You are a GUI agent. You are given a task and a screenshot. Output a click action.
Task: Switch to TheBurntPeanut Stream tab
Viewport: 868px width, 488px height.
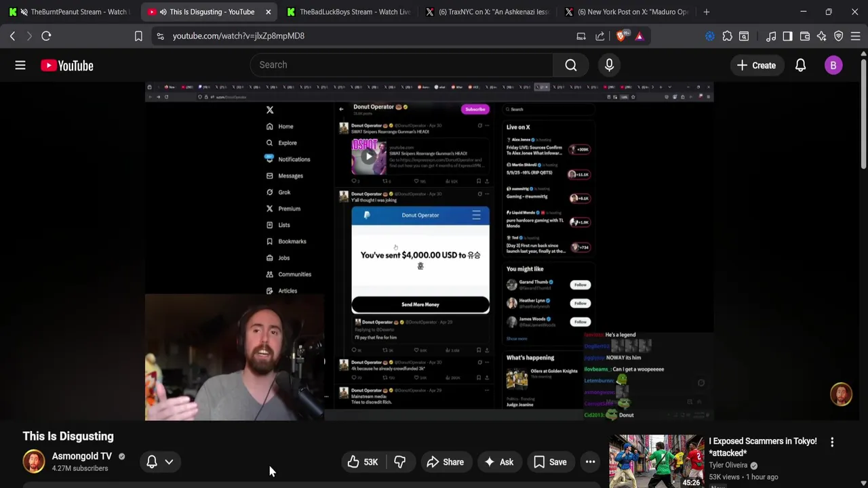(x=69, y=12)
